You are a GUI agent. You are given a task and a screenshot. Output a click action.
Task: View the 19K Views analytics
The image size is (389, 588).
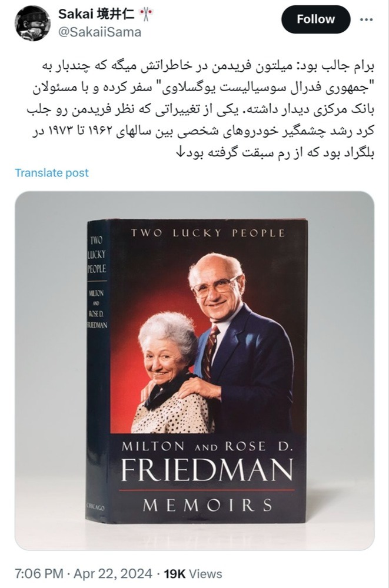point(193,574)
